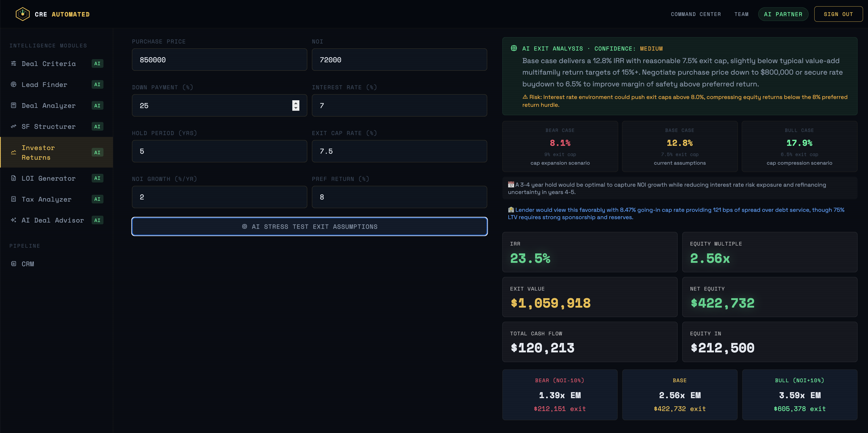Focus the Pref Return field
This screenshot has height=433, width=868.
click(x=399, y=197)
